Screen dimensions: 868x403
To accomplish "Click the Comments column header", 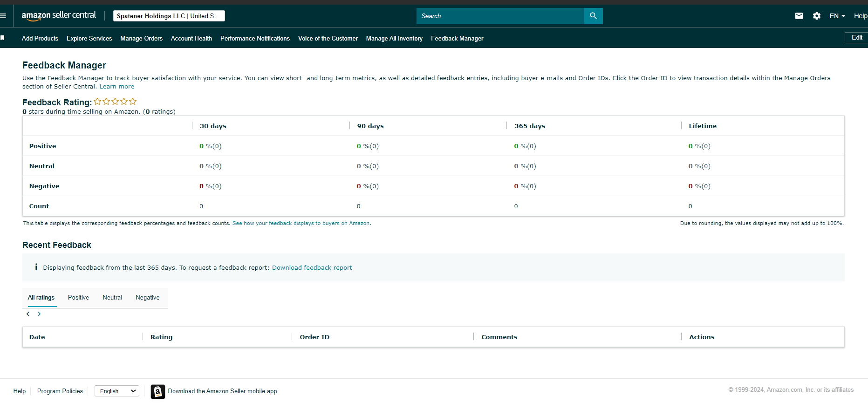I will (499, 337).
